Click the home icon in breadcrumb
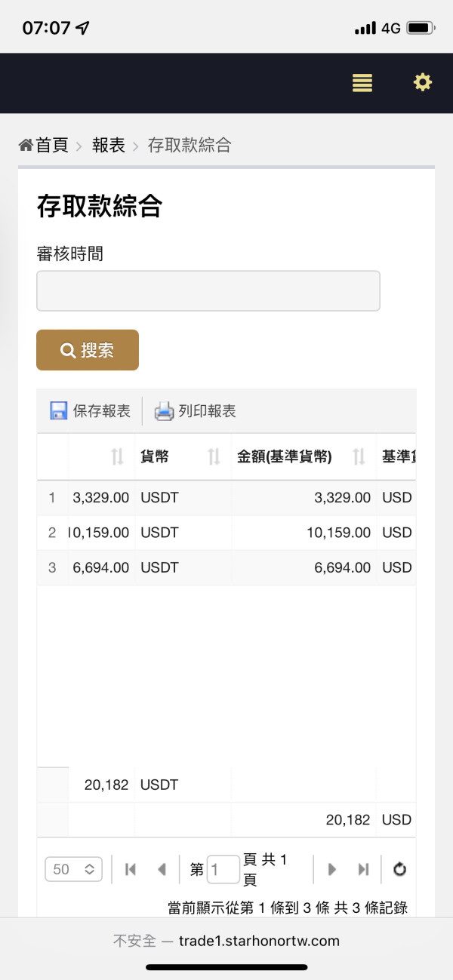This screenshot has height=980, width=453. [x=26, y=145]
